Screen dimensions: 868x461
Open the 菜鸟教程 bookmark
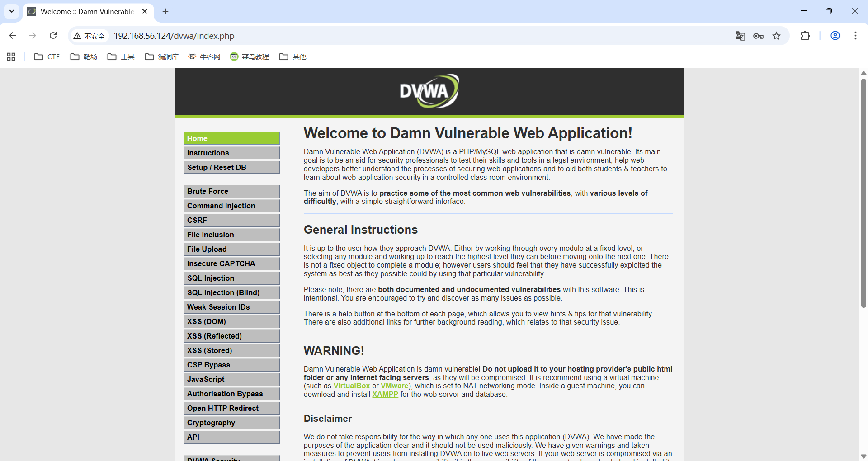(x=250, y=56)
